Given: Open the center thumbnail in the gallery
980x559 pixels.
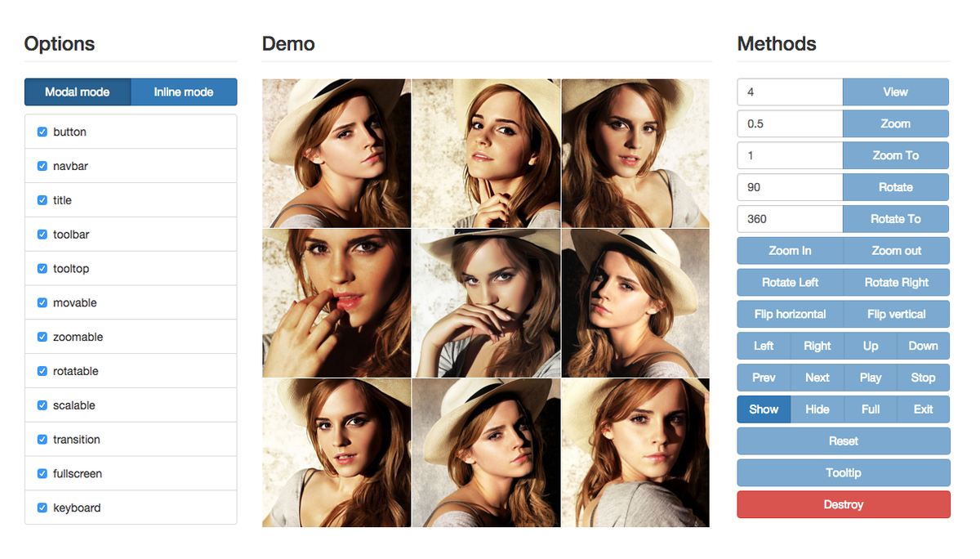Looking at the screenshot, I should click(x=486, y=303).
